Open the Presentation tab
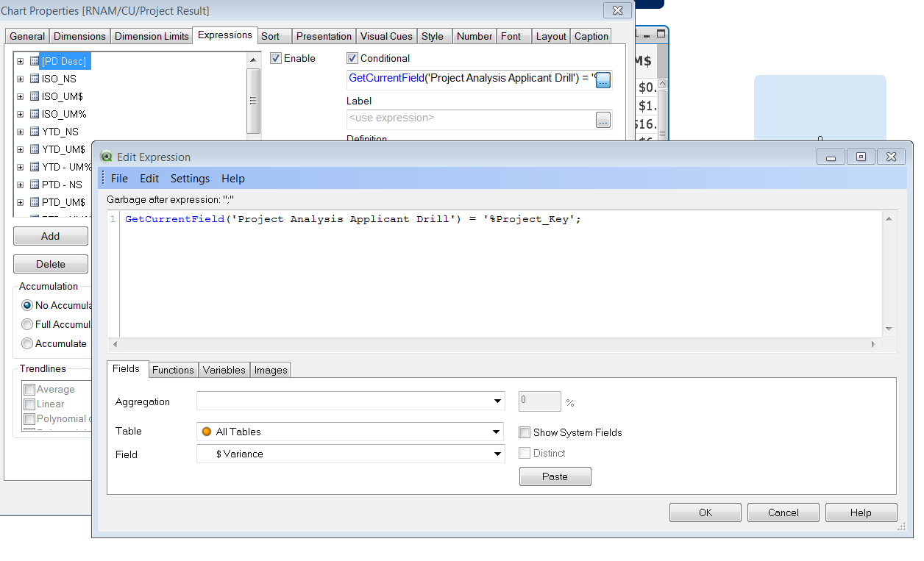924x561 pixels. [x=324, y=36]
